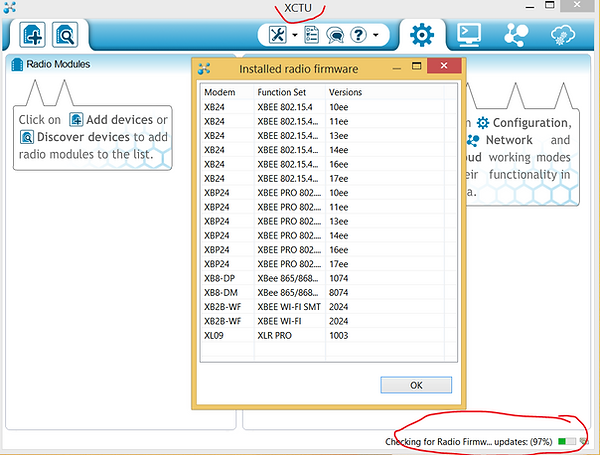Select the XB24 row with version 11ee
The width and height of the screenshot is (600, 455).
(328, 121)
